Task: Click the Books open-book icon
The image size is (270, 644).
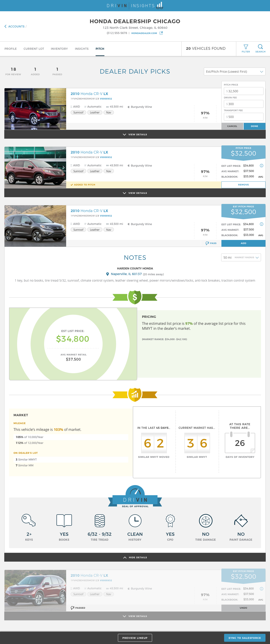Action: click(64, 520)
